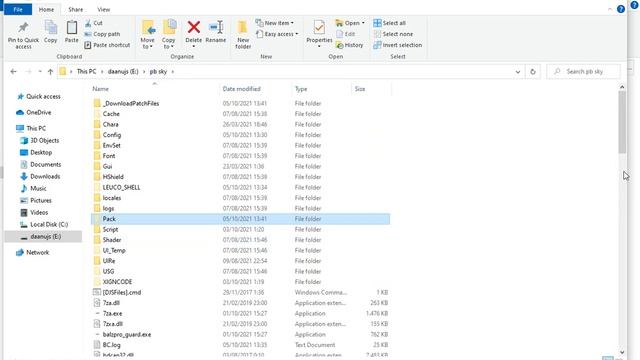Click the Delete red X icon
Image resolution: width=640 pixels, height=360 pixels.
click(193, 27)
